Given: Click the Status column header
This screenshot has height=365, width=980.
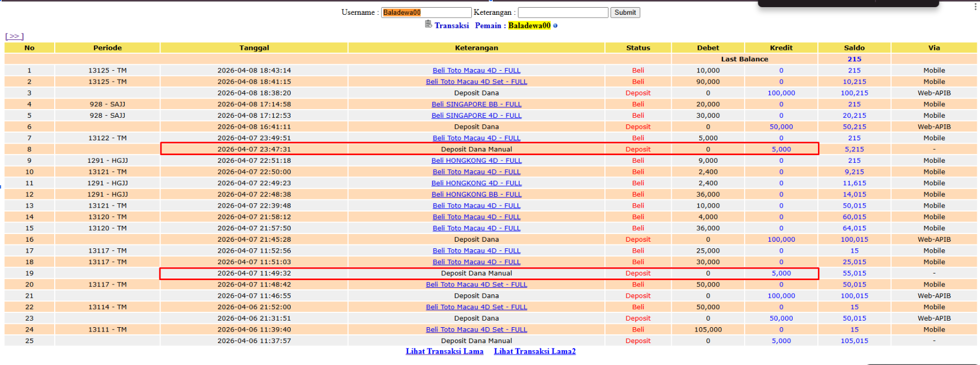Looking at the screenshot, I should (638, 48).
